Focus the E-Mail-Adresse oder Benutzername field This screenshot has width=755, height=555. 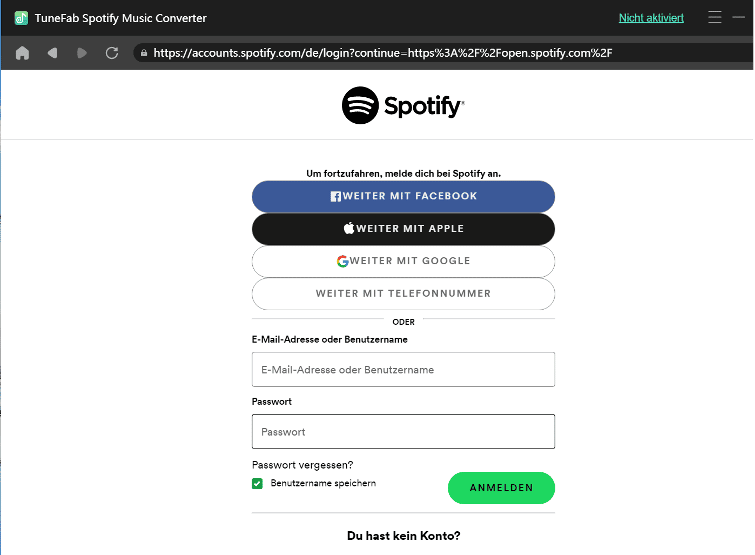coord(403,370)
